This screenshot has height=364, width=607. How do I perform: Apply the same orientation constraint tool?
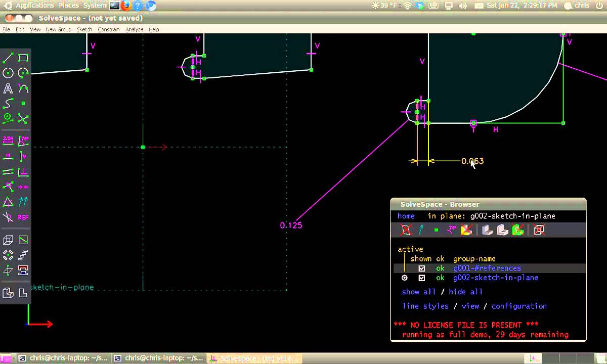coord(23,202)
